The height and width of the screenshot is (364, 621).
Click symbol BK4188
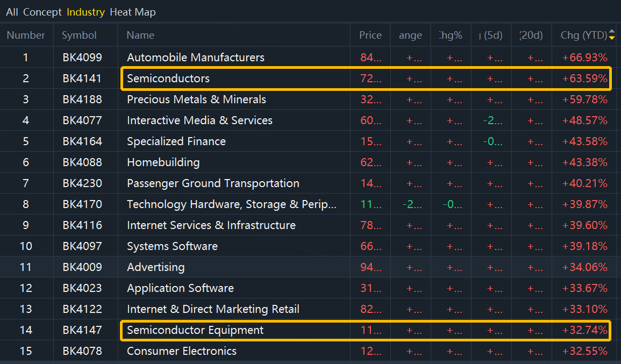pos(82,99)
